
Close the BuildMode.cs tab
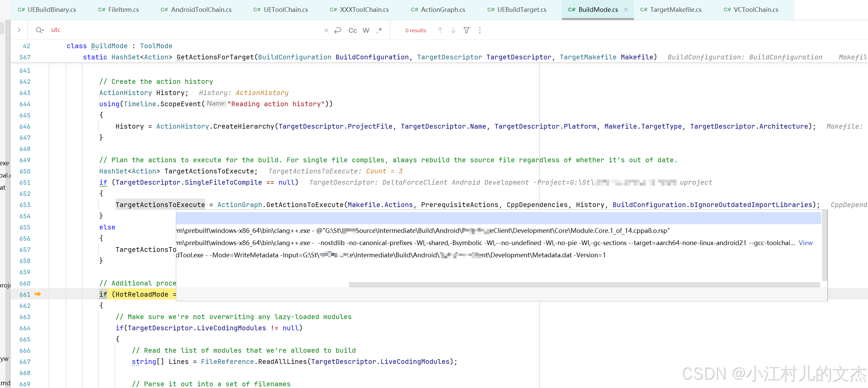[626, 10]
